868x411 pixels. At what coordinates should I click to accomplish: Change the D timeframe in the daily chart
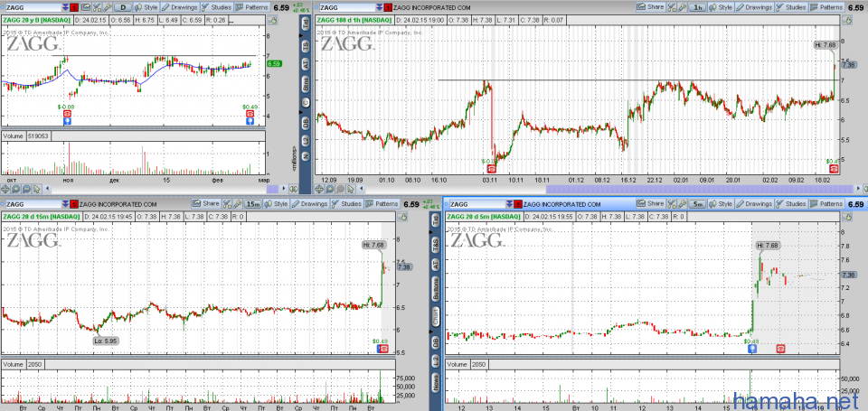(123, 7)
